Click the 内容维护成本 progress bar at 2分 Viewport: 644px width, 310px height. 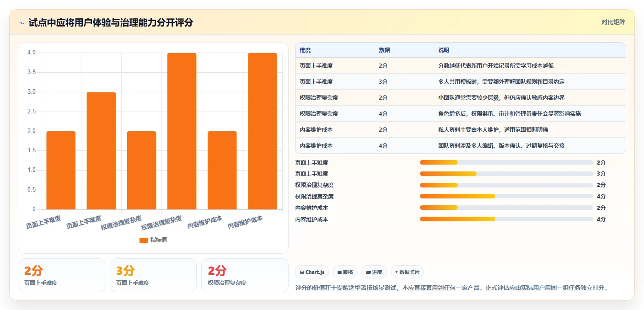click(x=506, y=208)
